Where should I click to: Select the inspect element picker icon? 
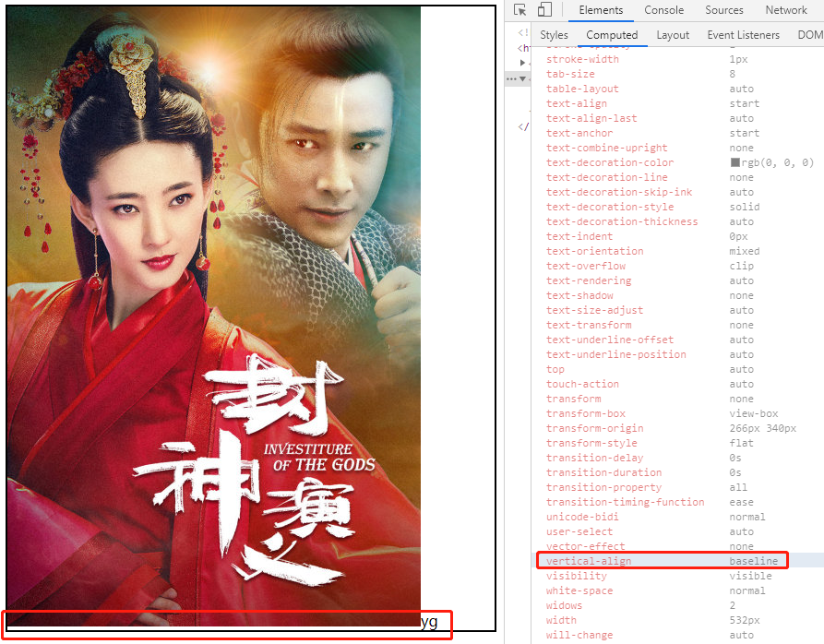pos(519,10)
